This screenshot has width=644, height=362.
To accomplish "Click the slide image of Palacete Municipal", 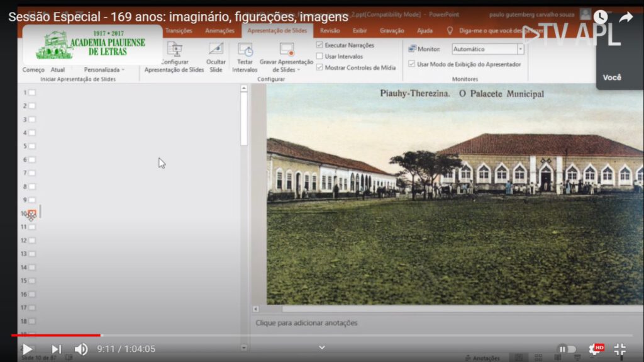I will [455, 194].
